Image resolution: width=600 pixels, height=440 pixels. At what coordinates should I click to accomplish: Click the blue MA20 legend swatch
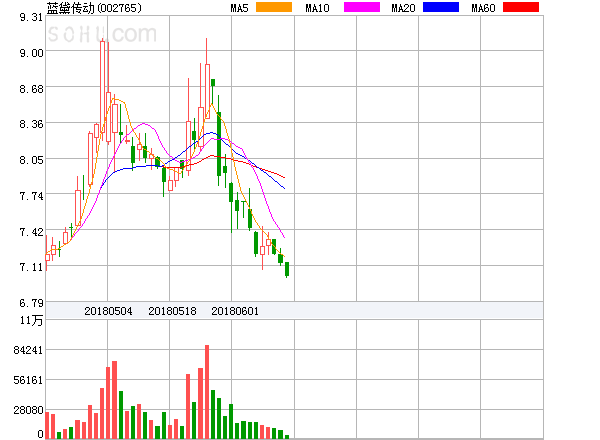(441, 7)
